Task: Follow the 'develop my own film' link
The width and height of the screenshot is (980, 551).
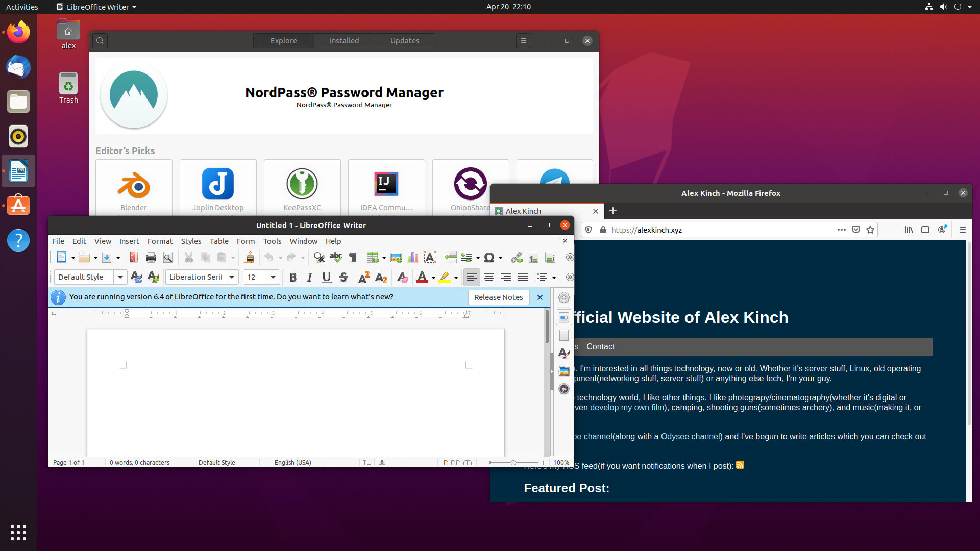Action: [x=626, y=408]
